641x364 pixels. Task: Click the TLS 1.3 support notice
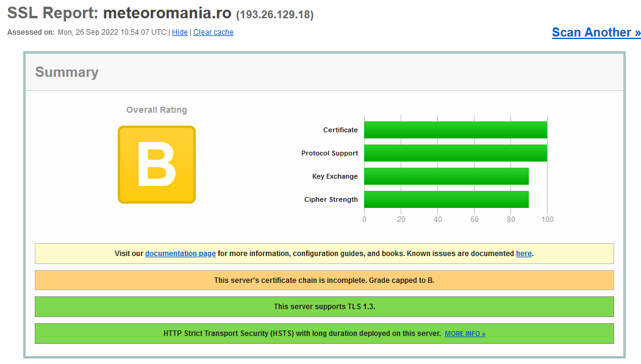coord(324,307)
